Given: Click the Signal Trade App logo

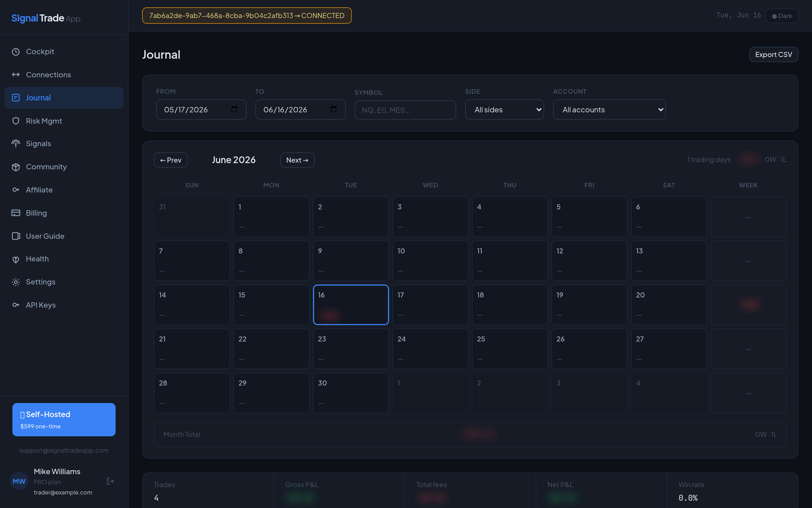Looking at the screenshot, I should click(46, 18).
